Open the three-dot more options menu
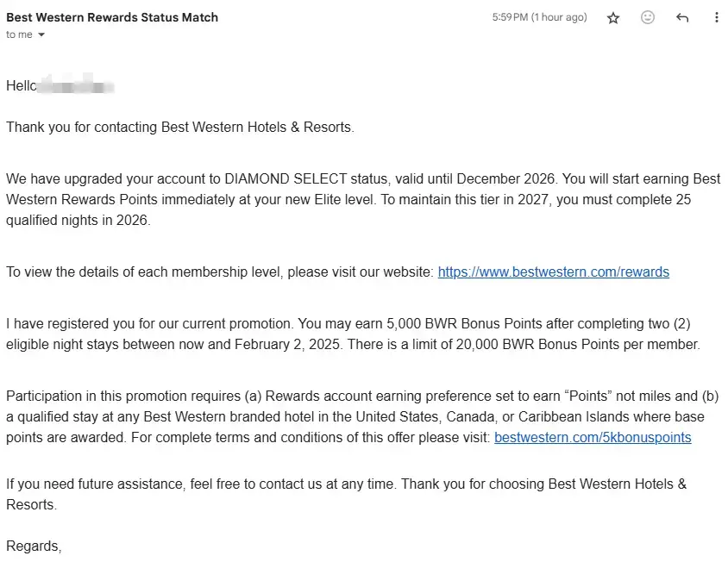728x562 pixels. pos(716,17)
